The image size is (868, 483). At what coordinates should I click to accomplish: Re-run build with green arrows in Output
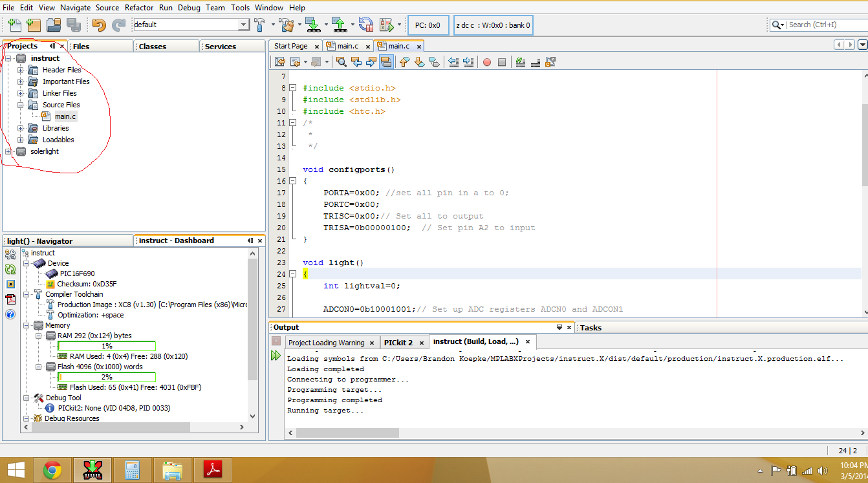pos(276,355)
